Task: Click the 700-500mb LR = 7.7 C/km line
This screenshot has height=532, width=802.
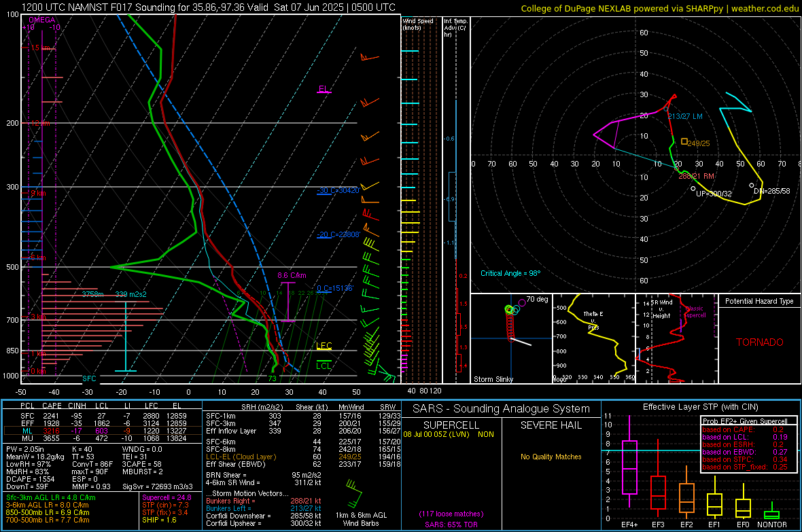Action: pos(48,520)
